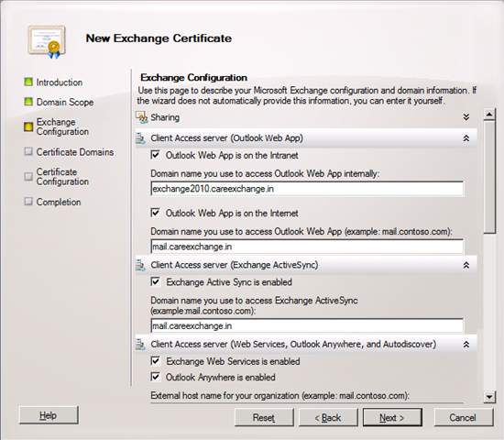The height and width of the screenshot is (440, 504).
Task: Click the Reset button
Action: (x=264, y=417)
